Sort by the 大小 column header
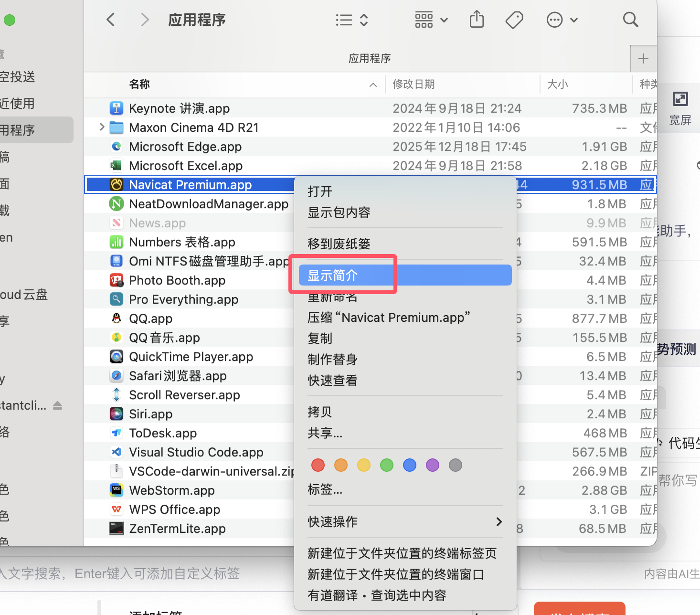700x615 pixels. point(557,85)
